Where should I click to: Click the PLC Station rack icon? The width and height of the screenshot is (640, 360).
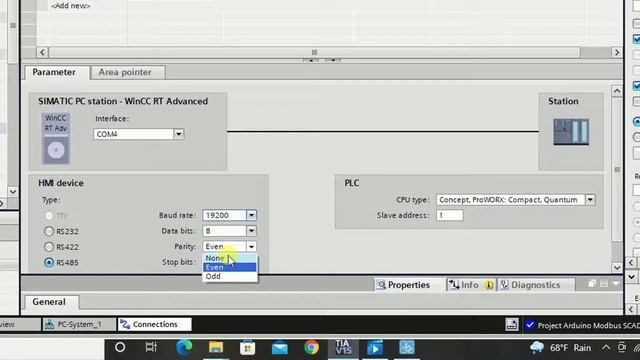coord(571,131)
